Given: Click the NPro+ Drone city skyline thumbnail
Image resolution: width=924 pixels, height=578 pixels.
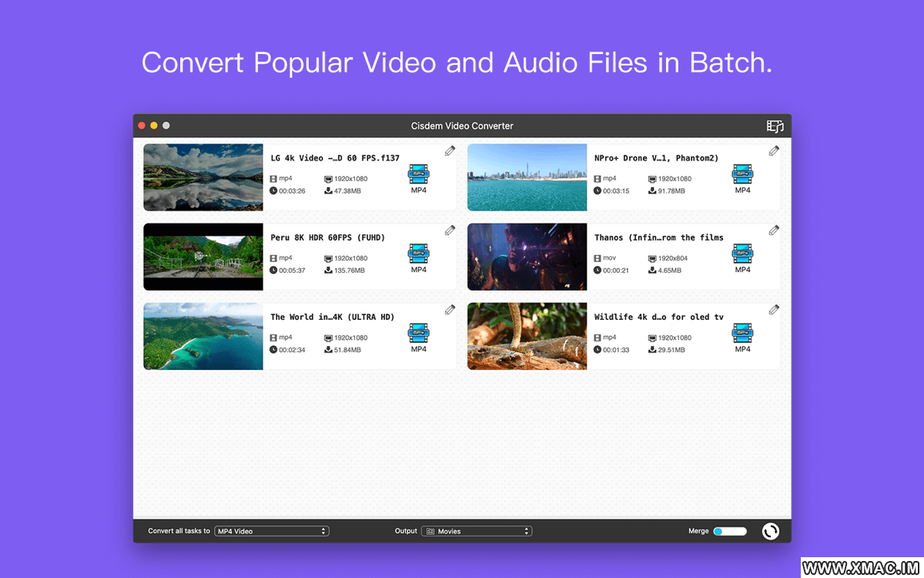Looking at the screenshot, I should point(527,177).
